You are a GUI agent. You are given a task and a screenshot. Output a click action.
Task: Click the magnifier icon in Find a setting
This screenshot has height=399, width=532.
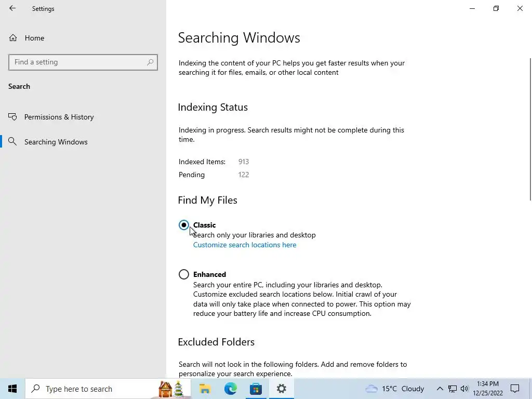(150, 62)
